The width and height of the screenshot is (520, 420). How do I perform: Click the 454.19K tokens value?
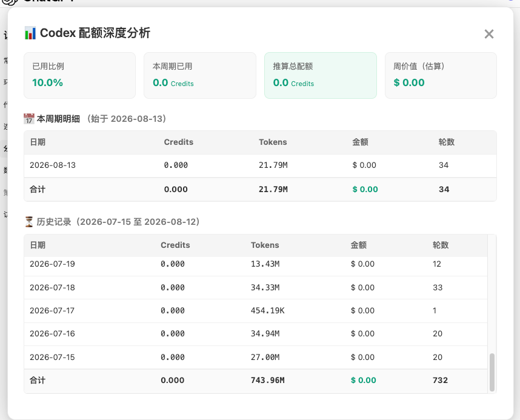pos(268,311)
